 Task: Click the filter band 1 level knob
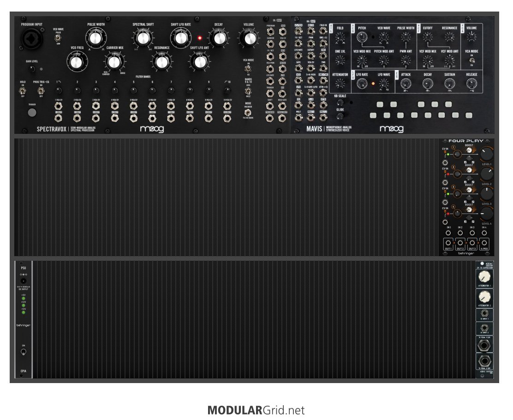pos(58,90)
